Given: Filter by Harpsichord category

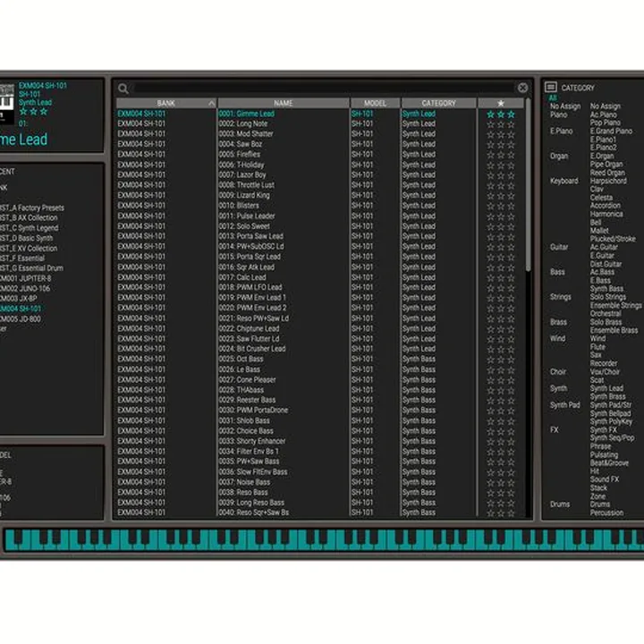Looking at the screenshot, I should coord(608,181).
